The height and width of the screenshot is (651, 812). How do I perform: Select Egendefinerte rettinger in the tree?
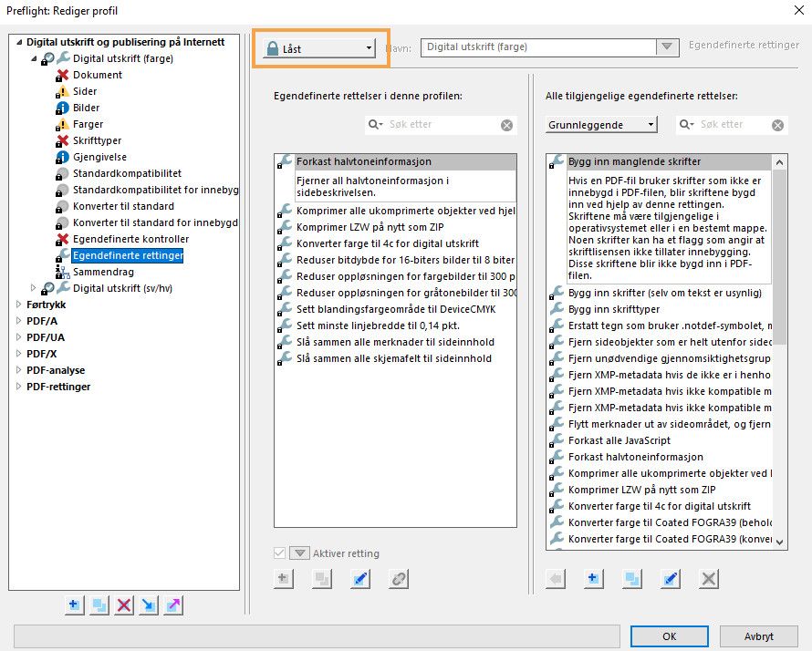click(x=128, y=256)
